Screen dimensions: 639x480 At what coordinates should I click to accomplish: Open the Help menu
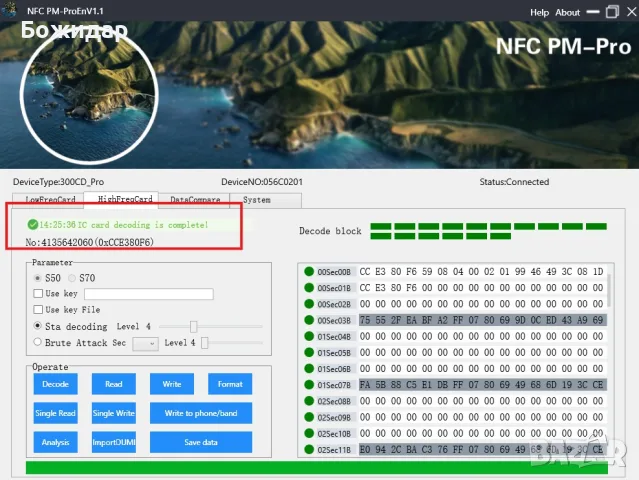pyautogui.click(x=540, y=13)
